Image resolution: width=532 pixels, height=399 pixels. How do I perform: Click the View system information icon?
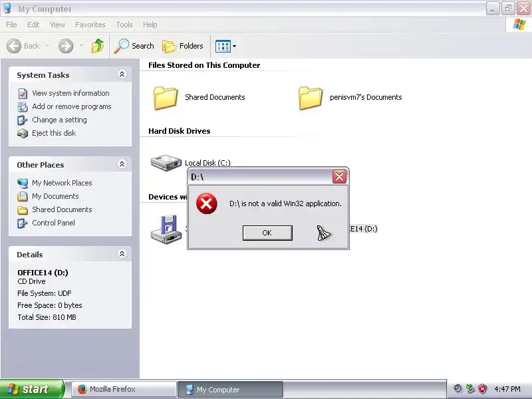pyautogui.click(x=23, y=93)
